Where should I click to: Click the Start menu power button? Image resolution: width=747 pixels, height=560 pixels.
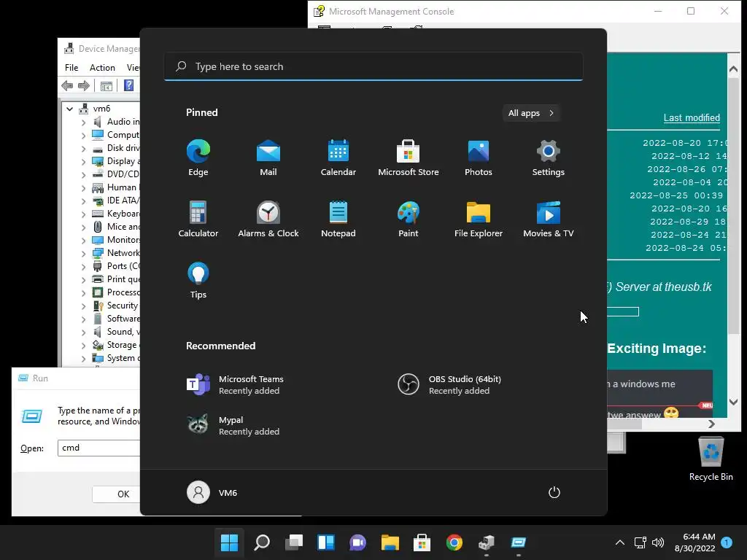554,492
